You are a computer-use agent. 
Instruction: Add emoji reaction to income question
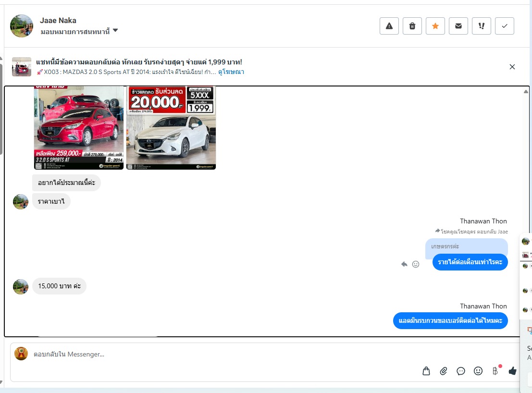point(416,264)
